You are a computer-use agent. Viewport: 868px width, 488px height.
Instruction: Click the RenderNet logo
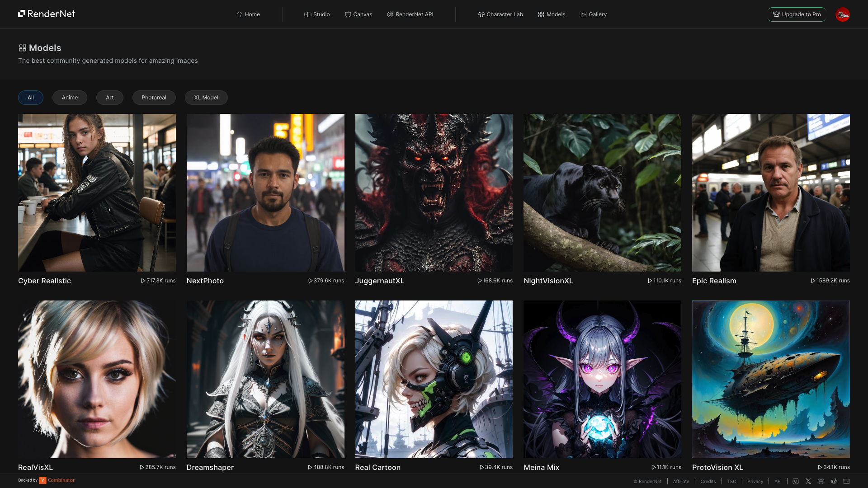pos(47,14)
